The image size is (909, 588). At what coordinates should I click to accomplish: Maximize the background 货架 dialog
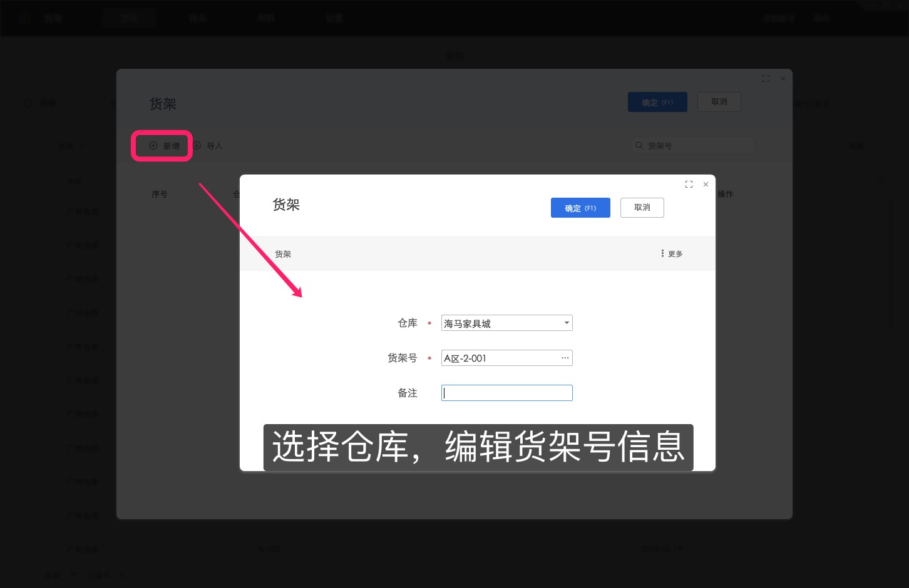[766, 79]
